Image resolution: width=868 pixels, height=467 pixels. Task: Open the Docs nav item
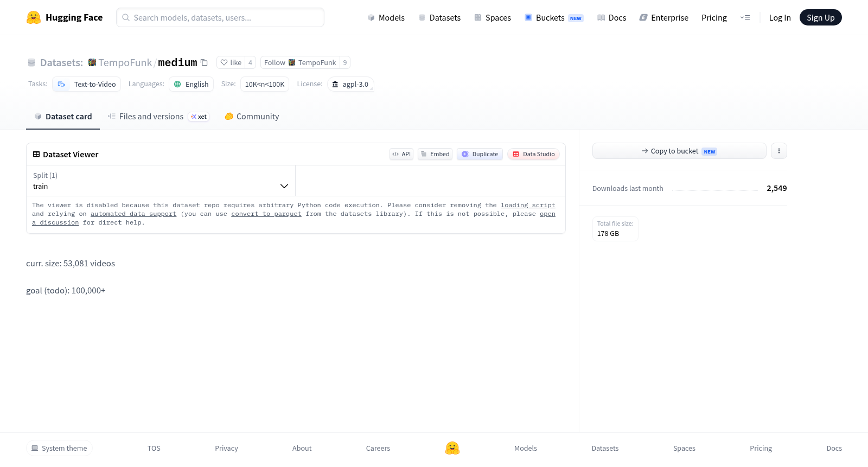tap(611, 17)
